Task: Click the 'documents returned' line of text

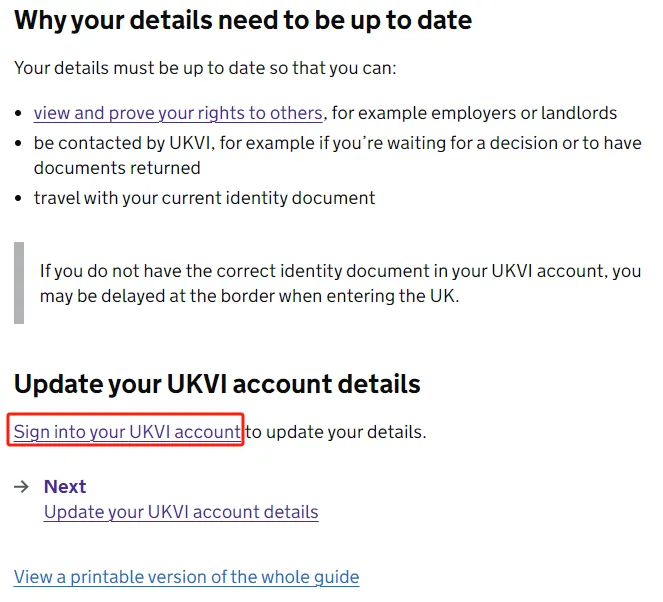Action: tap(117, 168)
